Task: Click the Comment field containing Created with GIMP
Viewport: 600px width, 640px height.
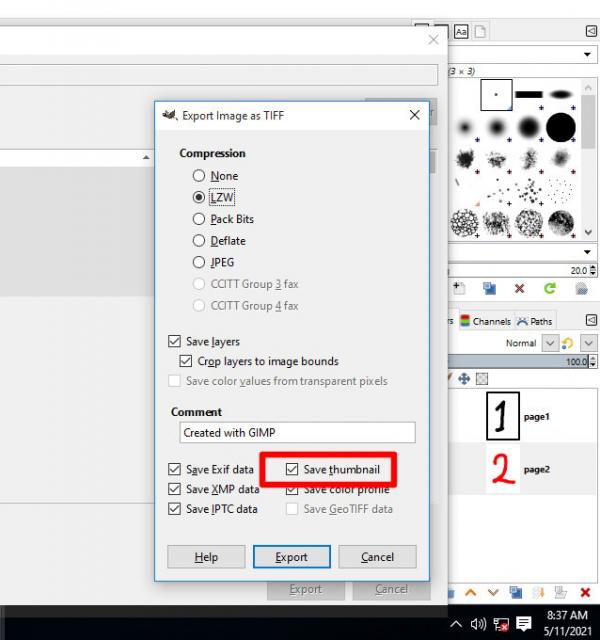Action: click(x=297, y=432)
